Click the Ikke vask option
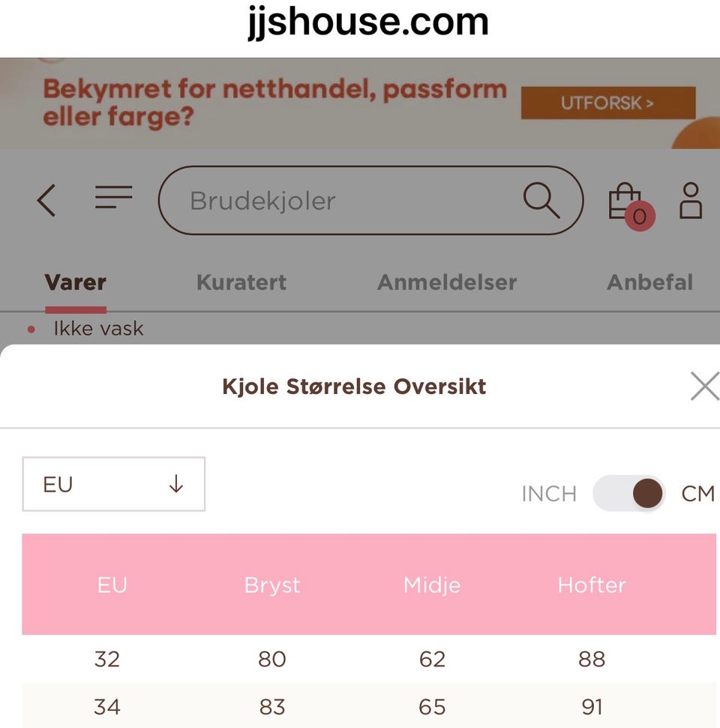Screen dimensions: 720x728 [x=97, y=328]
